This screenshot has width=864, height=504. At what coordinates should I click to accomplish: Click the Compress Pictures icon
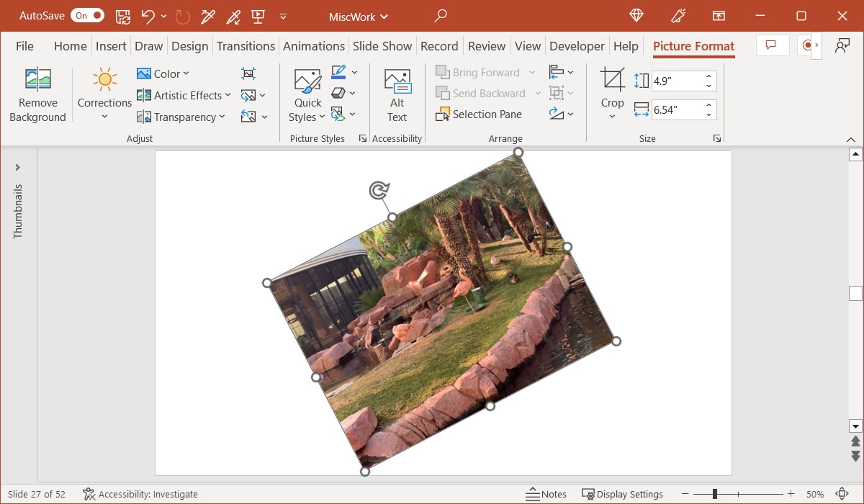pyautogui.click(x=248, y=73)
